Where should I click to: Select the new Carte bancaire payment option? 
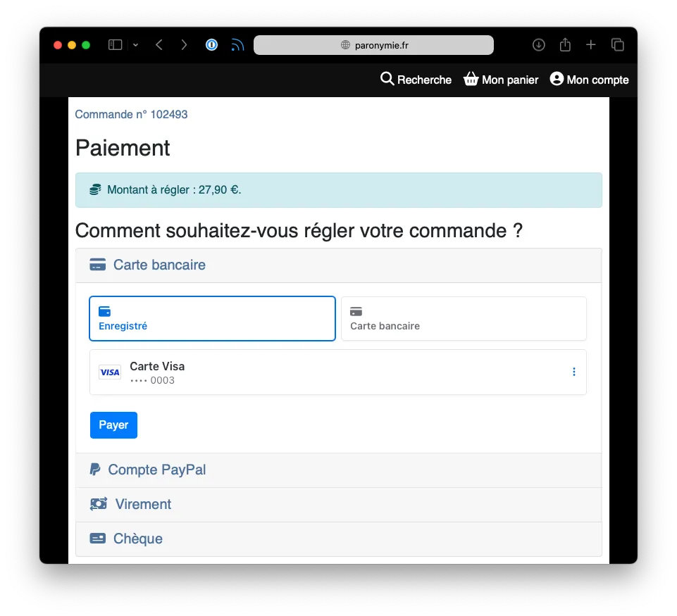click(x=463, y=318)
